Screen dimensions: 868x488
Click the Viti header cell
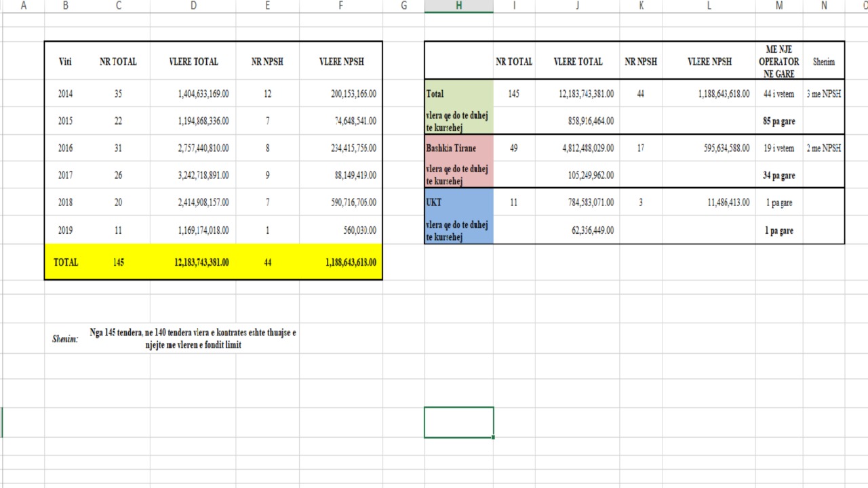(x=65, y=62)
